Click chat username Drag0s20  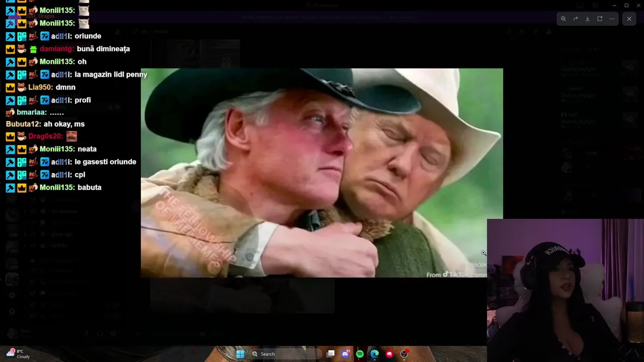coord(45,136)
